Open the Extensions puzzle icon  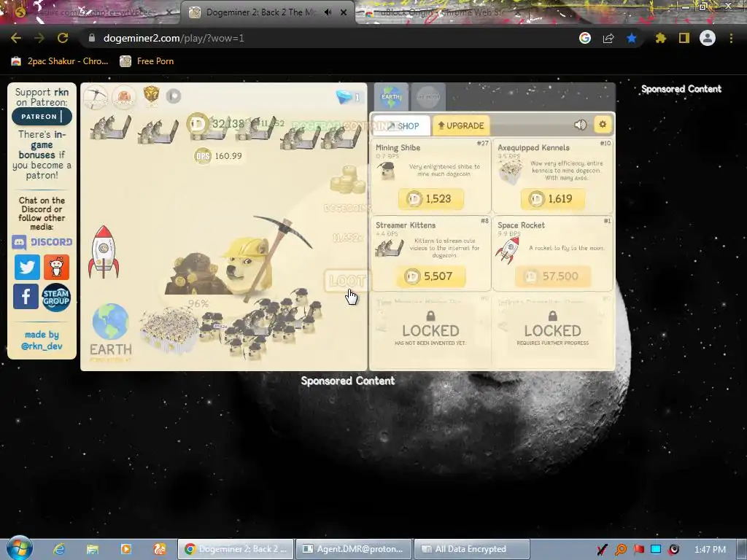point(661,38)
